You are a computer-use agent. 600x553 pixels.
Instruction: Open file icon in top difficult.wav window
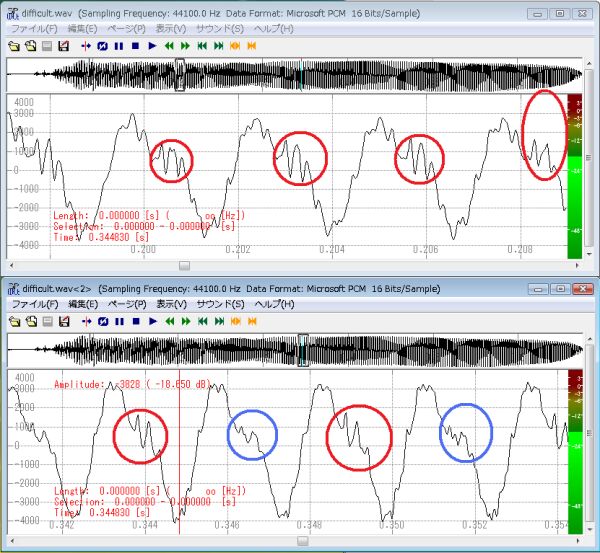click(x=14, y=46)
